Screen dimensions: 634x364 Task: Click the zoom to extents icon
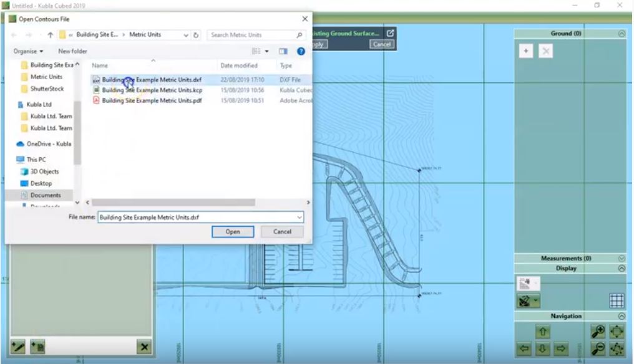click(617, 331)
